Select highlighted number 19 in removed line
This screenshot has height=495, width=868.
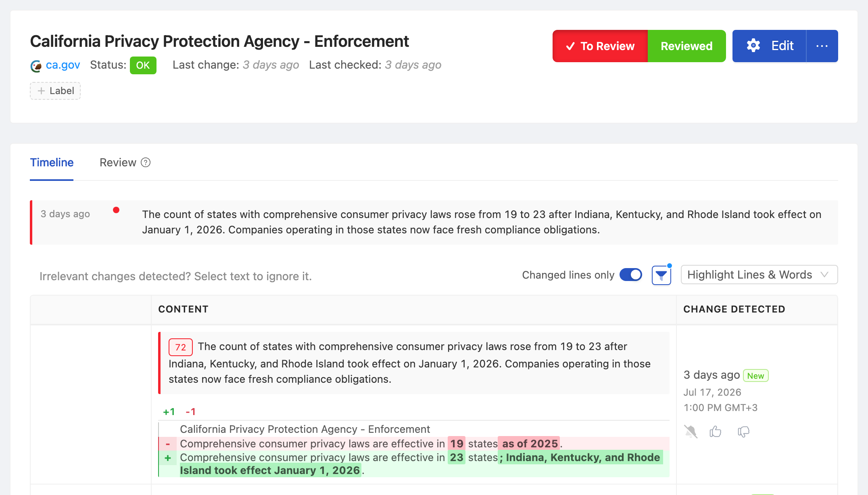click(456, 444)
